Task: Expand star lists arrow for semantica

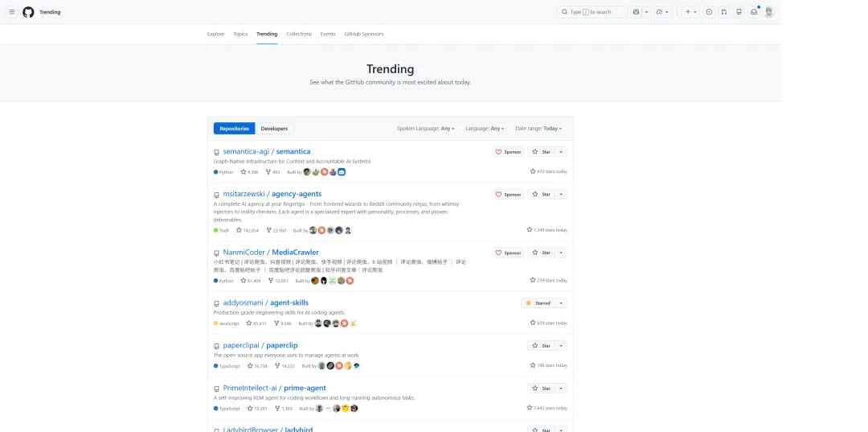Action: pyautogui.click(x=561, y=152)
